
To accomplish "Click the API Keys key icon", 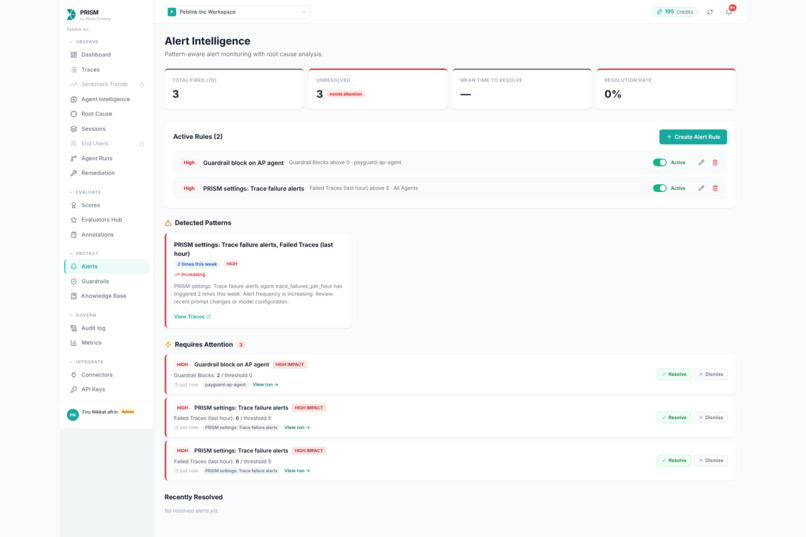I will pos(74,390).
